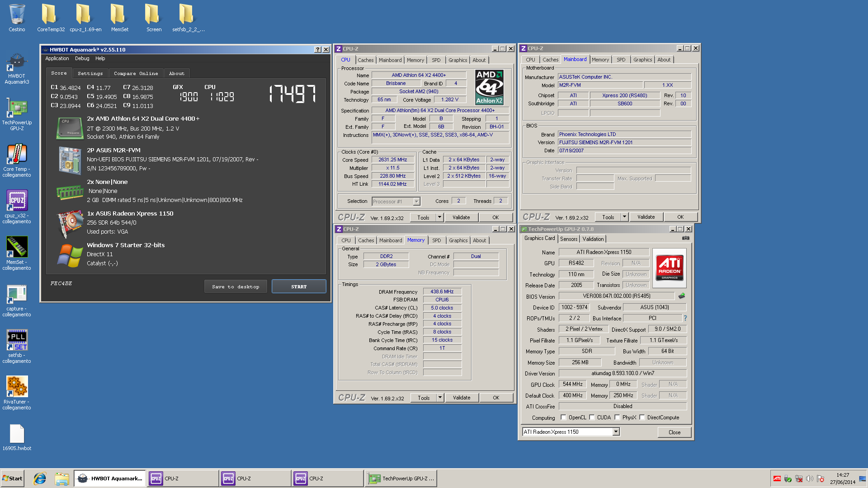Launch RivaTuner shortcut on desktop
The height and width of the screenshot is (488, 868).
click(x=17, y=394)
